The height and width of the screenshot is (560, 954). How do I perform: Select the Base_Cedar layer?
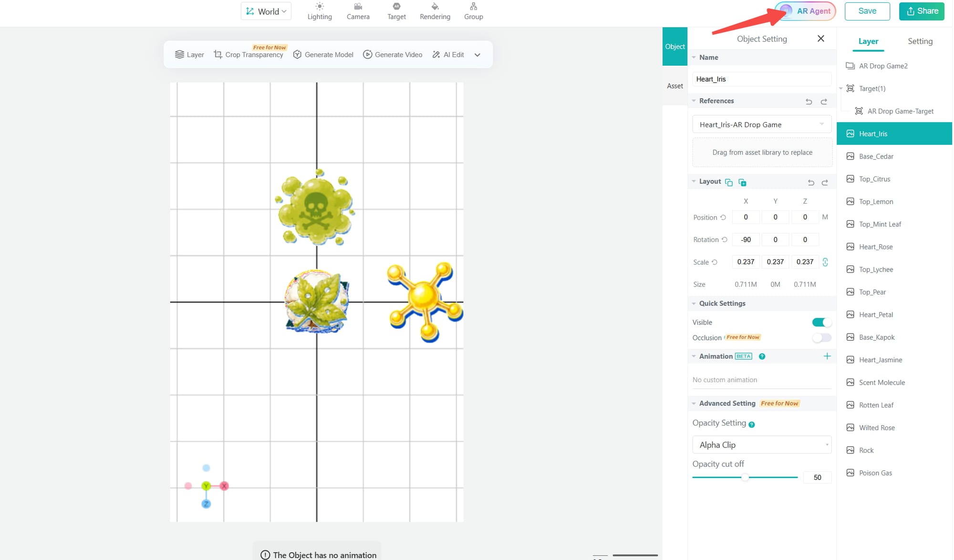[894, 156]
